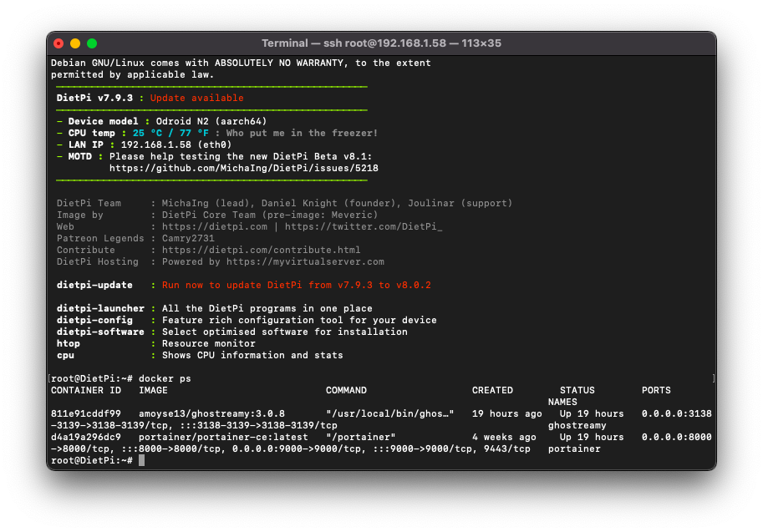The image size is (763, 532).
Task: Click the yellow minimize window button
Action: point(75,43)
